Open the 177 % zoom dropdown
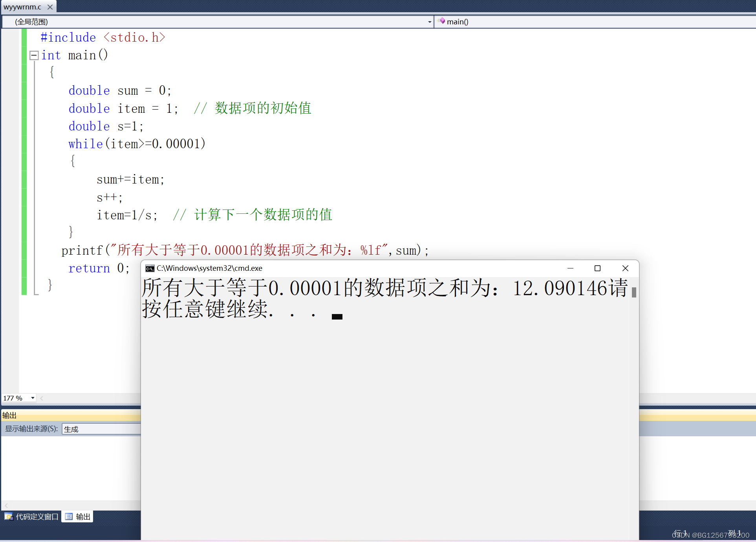The height and width of the screenshot is (542, 756). click(33, 398)
